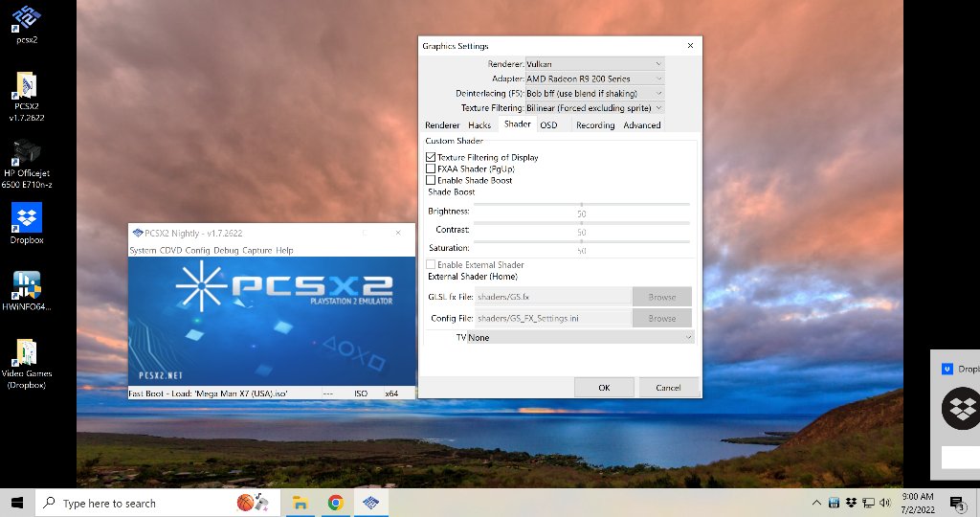Image resolution: width=980 pixels, height=517 pixels.
Task: Open the TV shader dropdown showing None
Action: coord(581,337)
